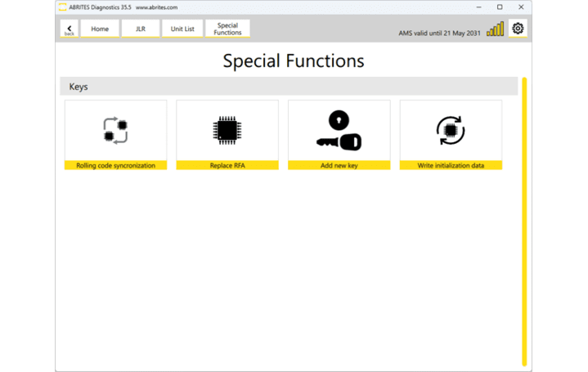Select the Special Functions tab

[x=227, y=29]
